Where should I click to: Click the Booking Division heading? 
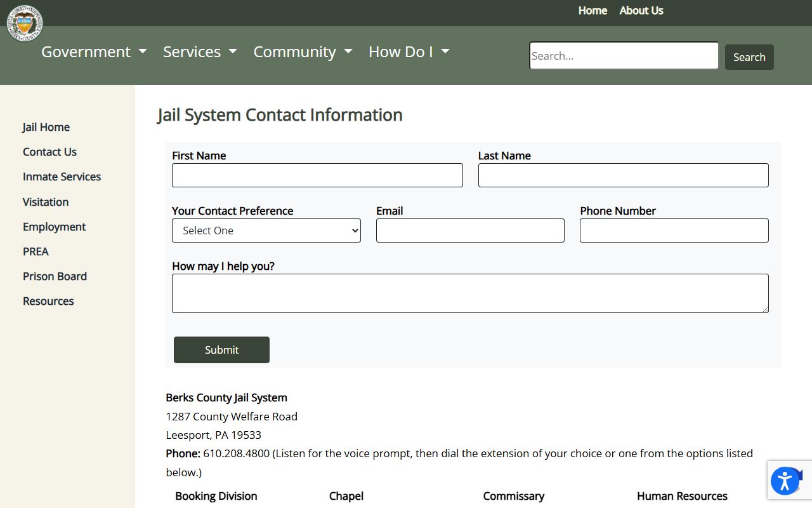[216, 496]
